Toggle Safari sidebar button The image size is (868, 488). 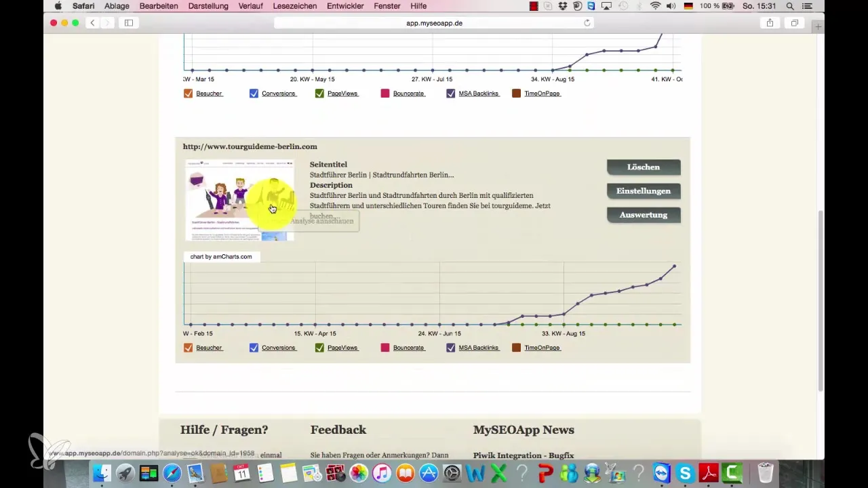129,23
